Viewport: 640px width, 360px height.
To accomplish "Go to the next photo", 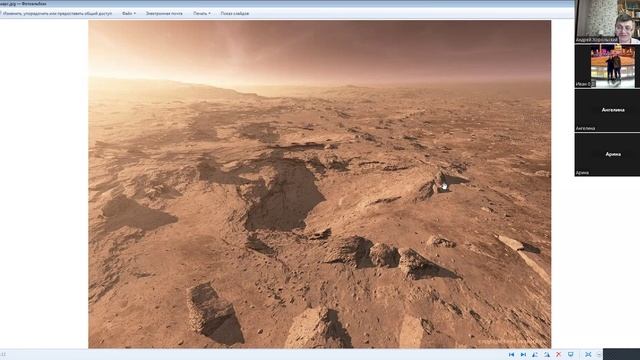I will (x=523, y=355).
